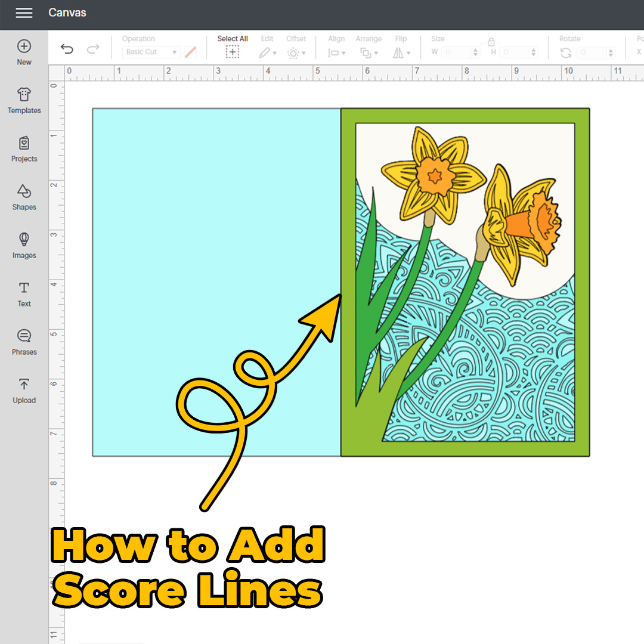Toggle the size aspect ratio lock
644x644 pixels.
point(491,42)
